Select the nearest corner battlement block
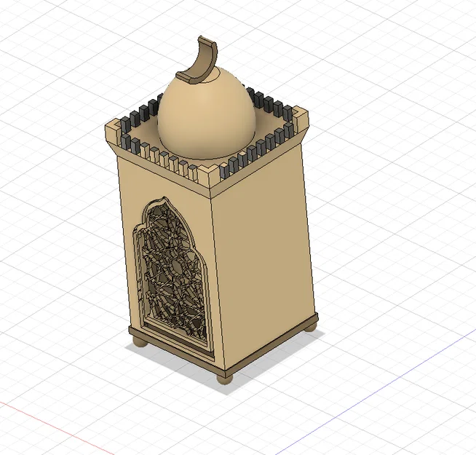 pos(209,178)
